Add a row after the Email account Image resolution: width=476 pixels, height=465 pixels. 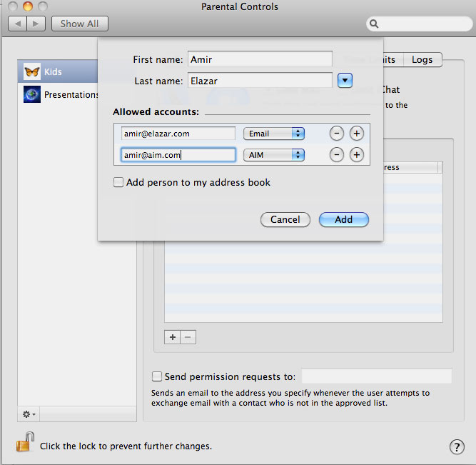357,134
